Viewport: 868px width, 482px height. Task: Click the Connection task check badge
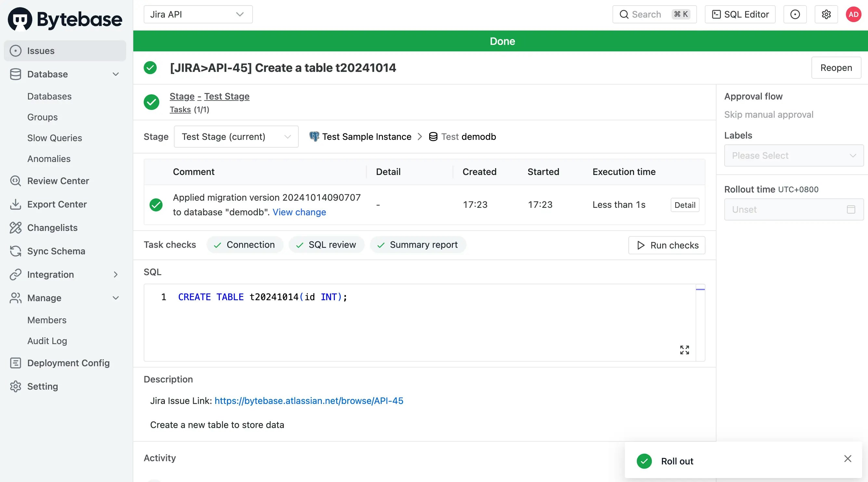click(x=245, y=245)
